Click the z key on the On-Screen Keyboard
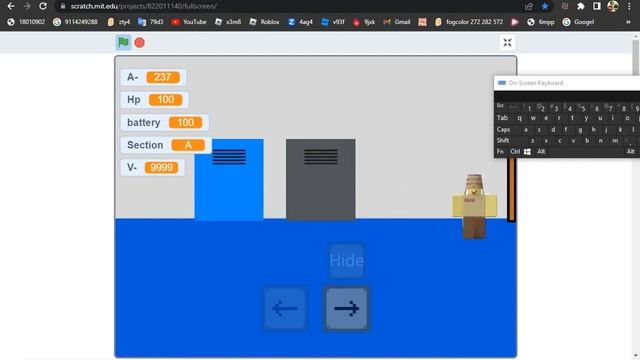 533,140
